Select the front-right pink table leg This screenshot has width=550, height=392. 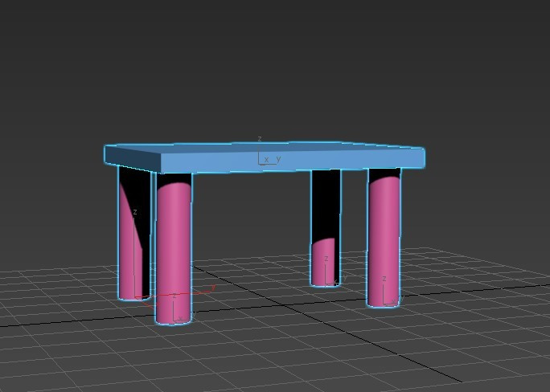[x=384, y=241]
